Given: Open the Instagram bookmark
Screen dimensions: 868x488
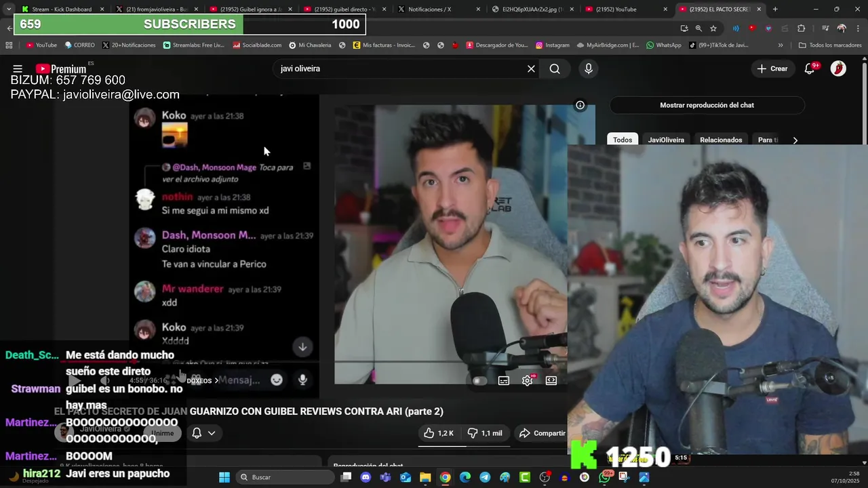Looking at the screenshot, I should [553, 45].
